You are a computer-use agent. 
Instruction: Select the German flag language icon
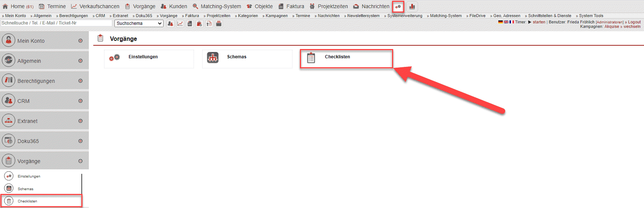(500, 22)
